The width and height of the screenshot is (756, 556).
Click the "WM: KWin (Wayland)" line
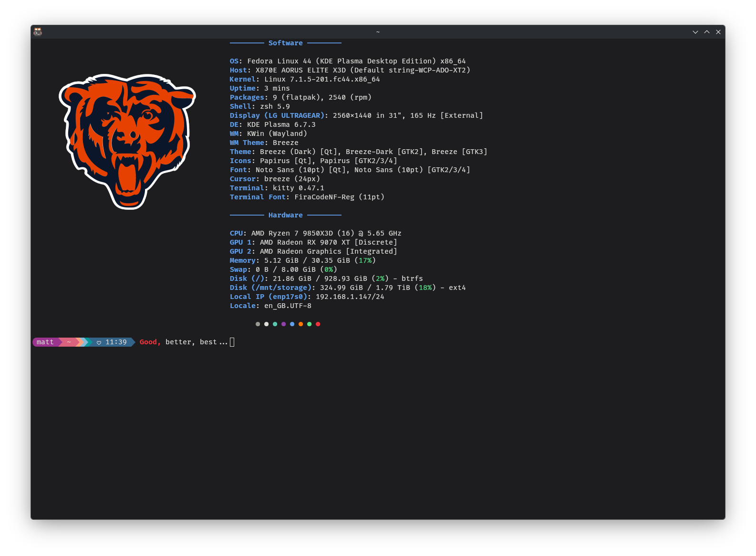tap(269, 134)
